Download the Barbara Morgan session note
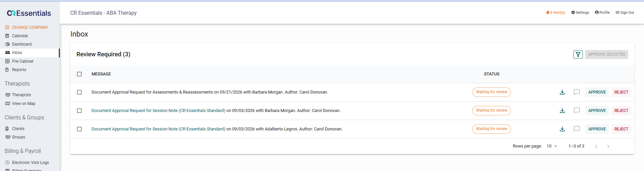Screen dimensions: 644x171 click(562, 111)
